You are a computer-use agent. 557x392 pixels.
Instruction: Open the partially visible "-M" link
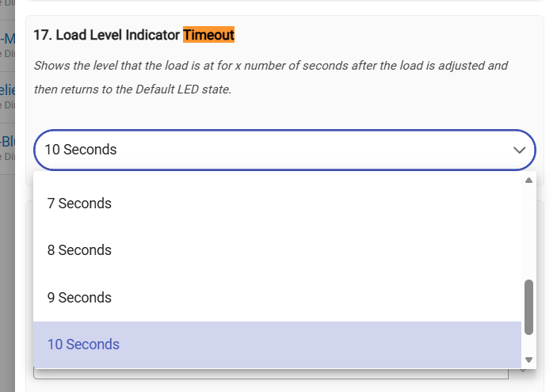click(8, 38)
